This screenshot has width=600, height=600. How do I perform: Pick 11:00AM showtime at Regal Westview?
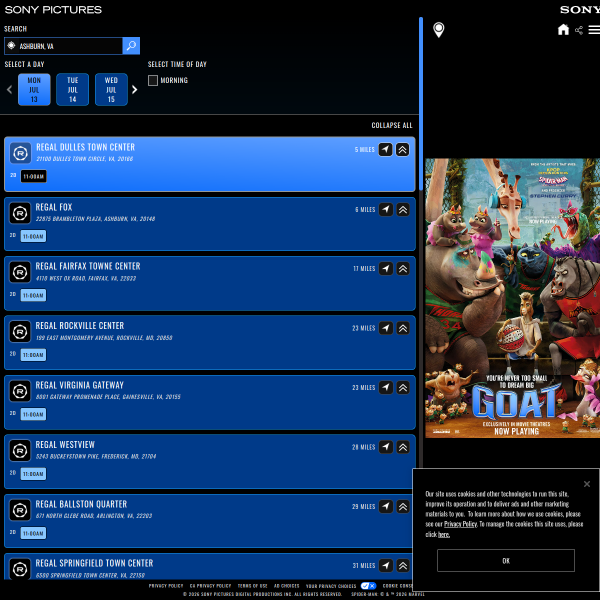click(x=33, y=474)
